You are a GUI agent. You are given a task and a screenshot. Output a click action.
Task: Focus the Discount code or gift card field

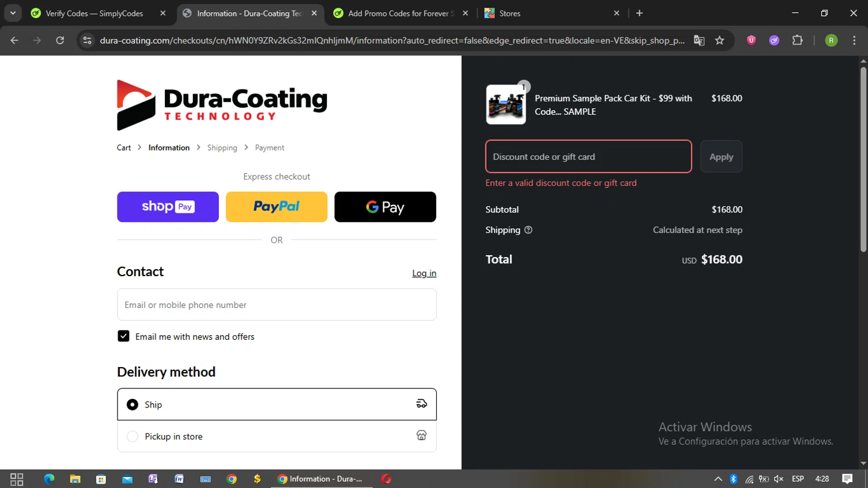point(589,156)
